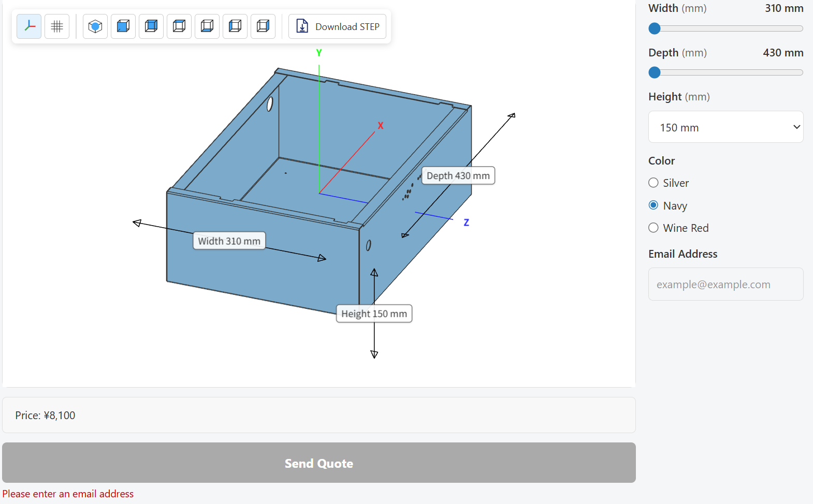Focus the Email Address input field
Image resolution: width=813 pixels, height=504 pixels.
tap(726, 284)
